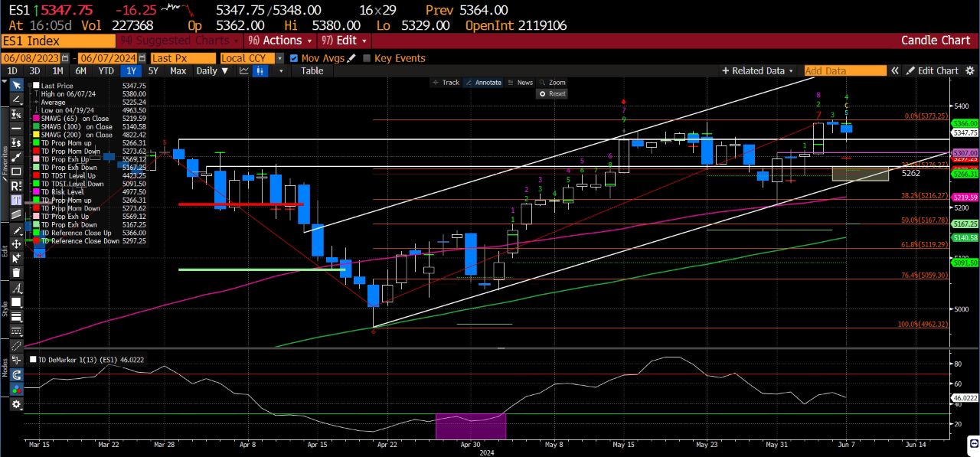980x457 pixels.
Task: Select the highlighted T text tool
Action: [17, 199]
